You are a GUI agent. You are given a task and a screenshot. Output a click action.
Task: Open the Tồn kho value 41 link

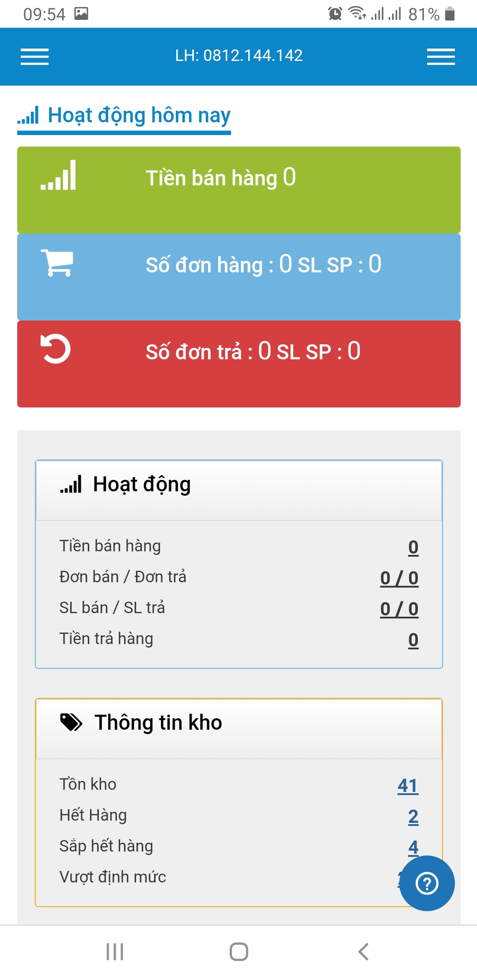[x=408, y=786]
